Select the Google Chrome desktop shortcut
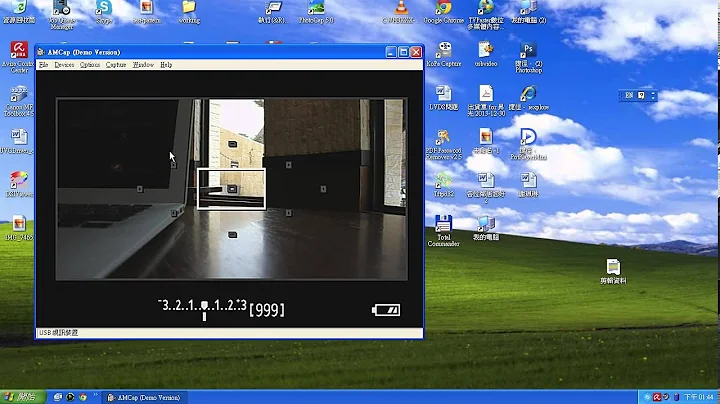This screenshot has height=404, width=720. [444, 12]
